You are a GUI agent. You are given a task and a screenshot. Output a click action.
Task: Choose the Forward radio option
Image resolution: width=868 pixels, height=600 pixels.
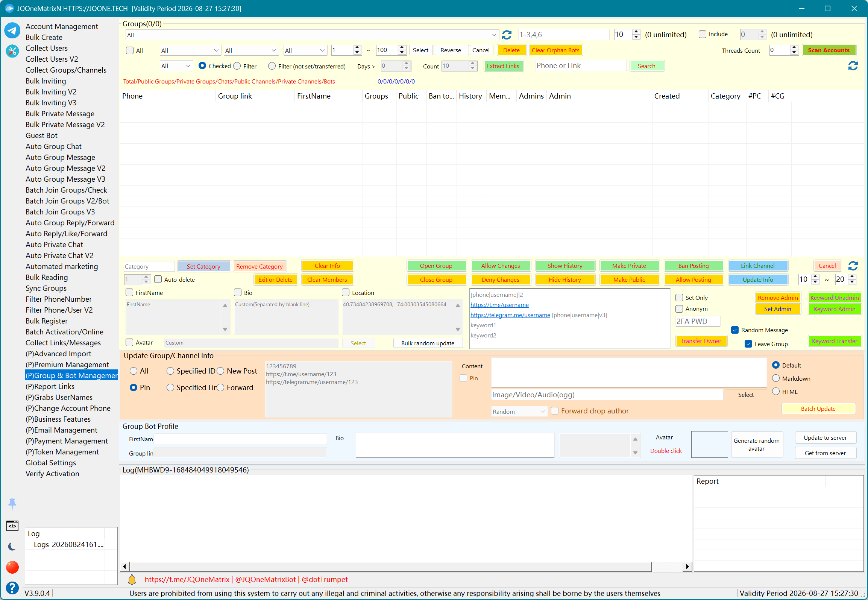[220, 387]
